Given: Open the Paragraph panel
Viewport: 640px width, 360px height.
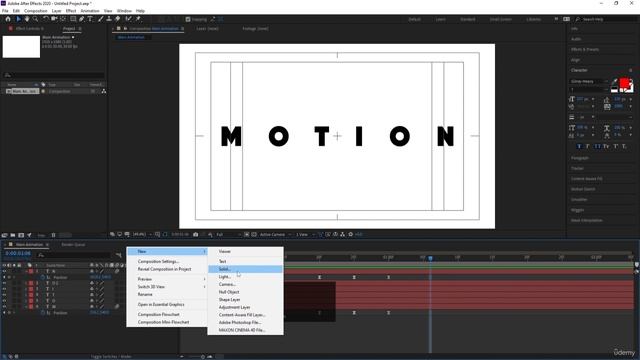Looking at the screenshot, I should pos(580,158).
